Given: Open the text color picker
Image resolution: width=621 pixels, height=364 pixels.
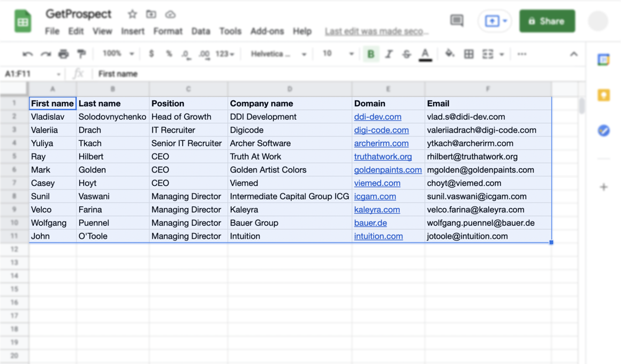Looking at the screenshot, I should tap(426, 54).
